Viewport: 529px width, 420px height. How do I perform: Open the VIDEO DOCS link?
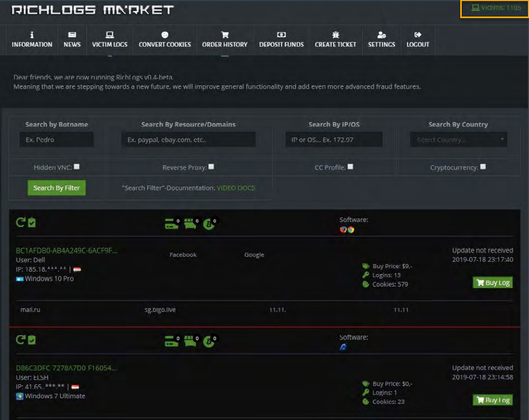tap(236, 188)
